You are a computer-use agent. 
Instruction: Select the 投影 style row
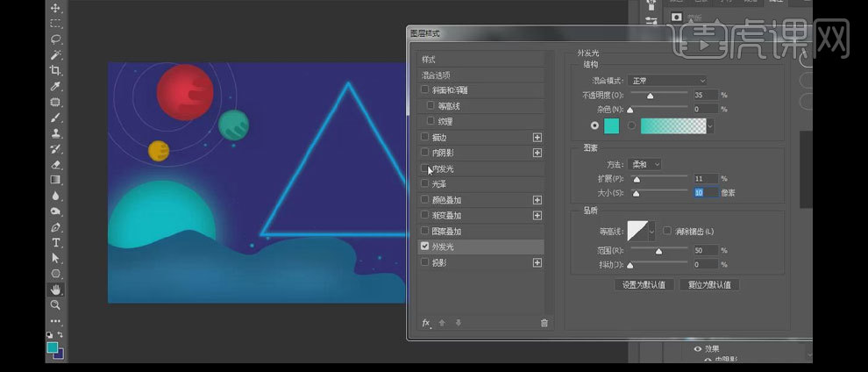coord(480,263)
